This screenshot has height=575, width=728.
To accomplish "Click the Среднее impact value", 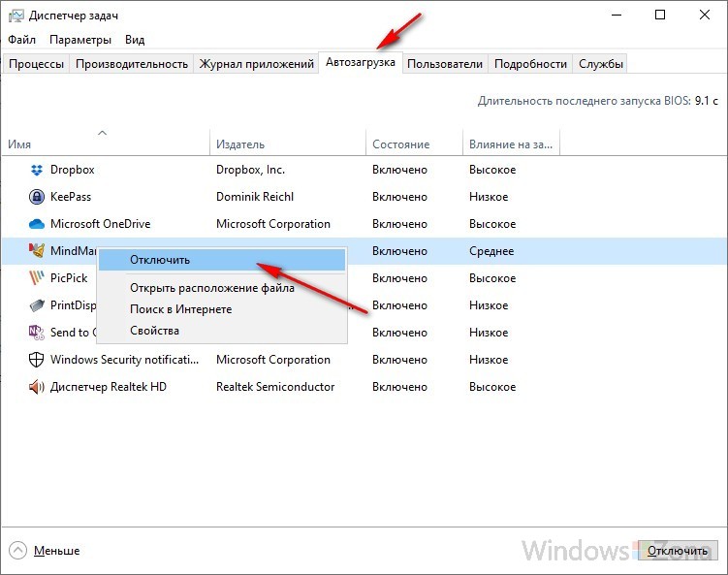I will point(491,251).
